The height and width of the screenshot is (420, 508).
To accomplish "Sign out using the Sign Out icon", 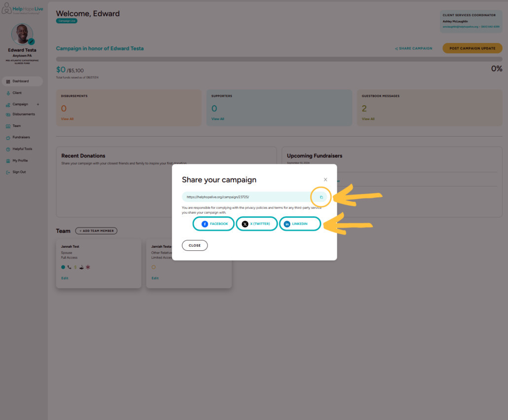I will point(8,172).
